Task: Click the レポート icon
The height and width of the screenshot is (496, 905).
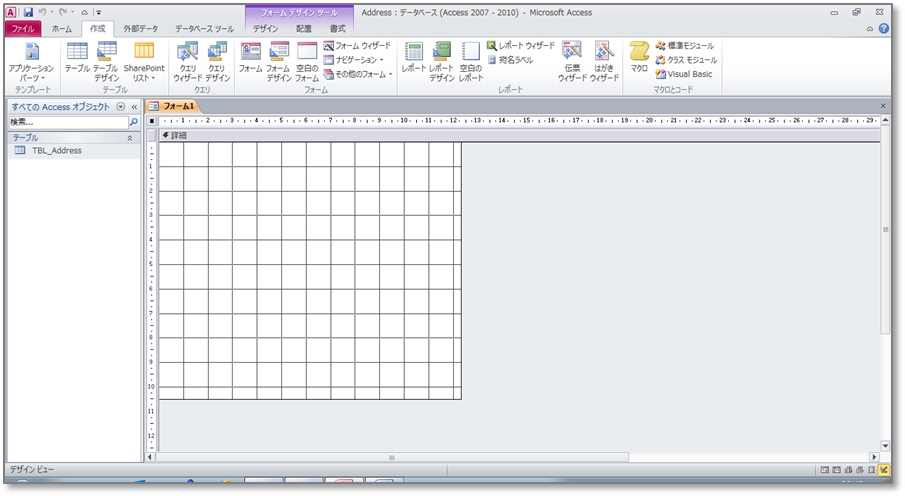Action: (414, 57)
